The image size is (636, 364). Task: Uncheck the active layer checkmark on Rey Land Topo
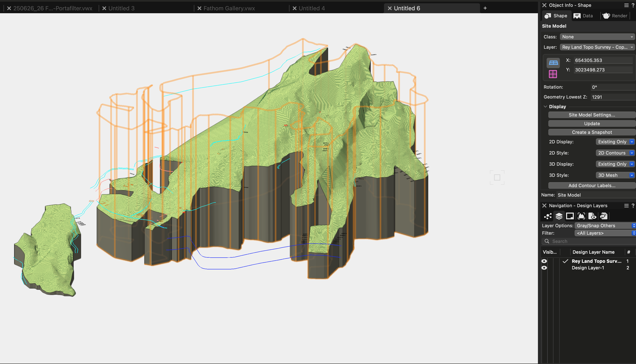(x=565, y=261)
